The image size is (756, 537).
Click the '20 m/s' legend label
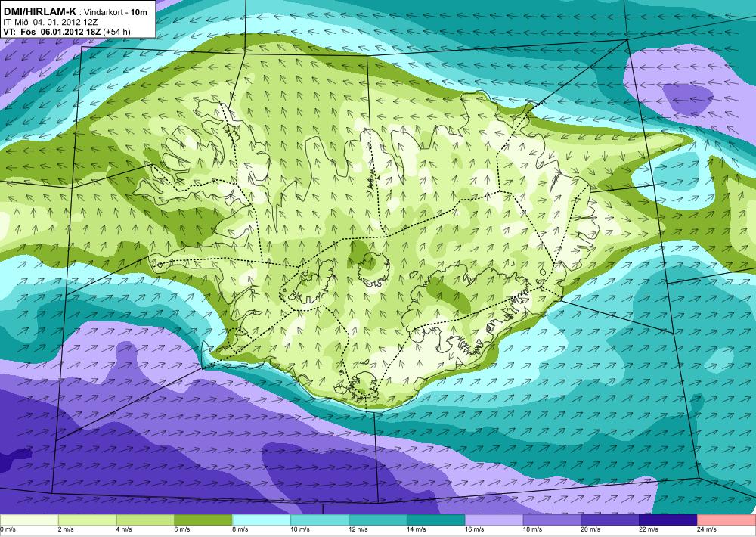[x=590, y=529]
